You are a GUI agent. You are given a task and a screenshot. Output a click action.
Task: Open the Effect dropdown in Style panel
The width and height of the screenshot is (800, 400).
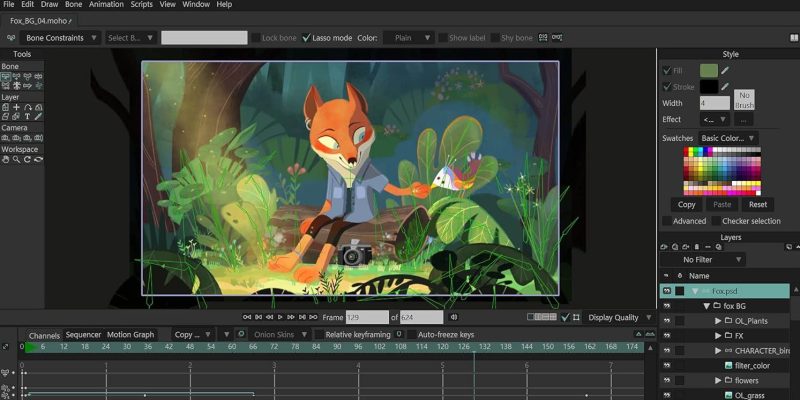tap(715, 119)
